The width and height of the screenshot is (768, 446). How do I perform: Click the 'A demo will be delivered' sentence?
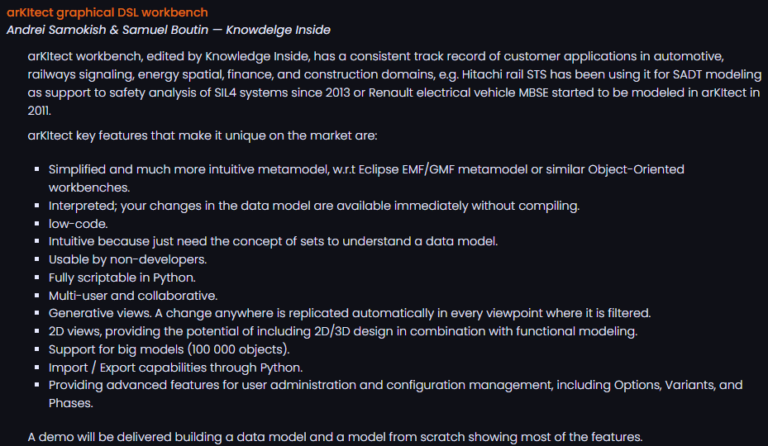tap(334, 437)
